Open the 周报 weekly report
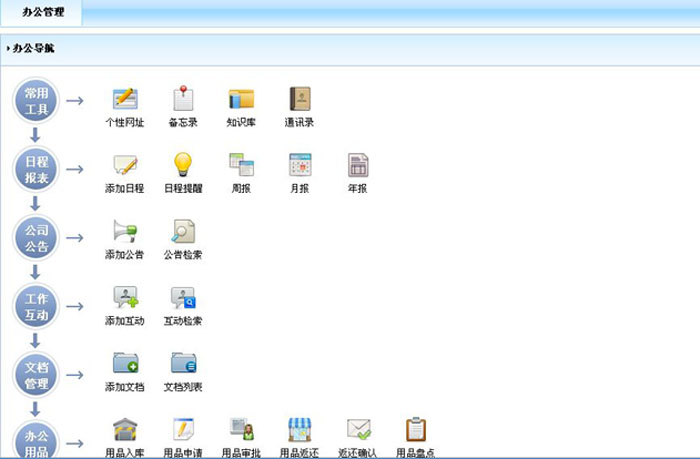The image size is (700, 459). click(241, 166)
